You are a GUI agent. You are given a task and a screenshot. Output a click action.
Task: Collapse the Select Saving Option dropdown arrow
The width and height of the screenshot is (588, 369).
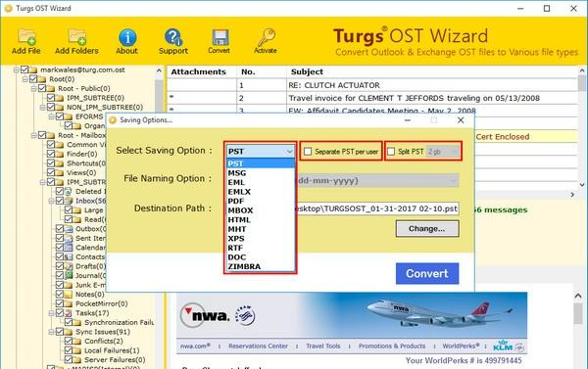tap(289, 152)
